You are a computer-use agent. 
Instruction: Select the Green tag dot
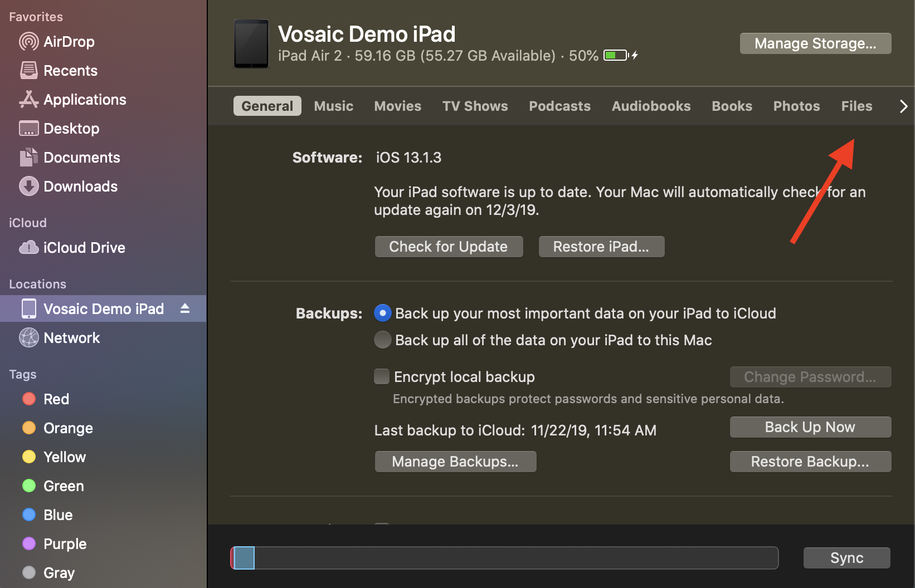point(29,486)
